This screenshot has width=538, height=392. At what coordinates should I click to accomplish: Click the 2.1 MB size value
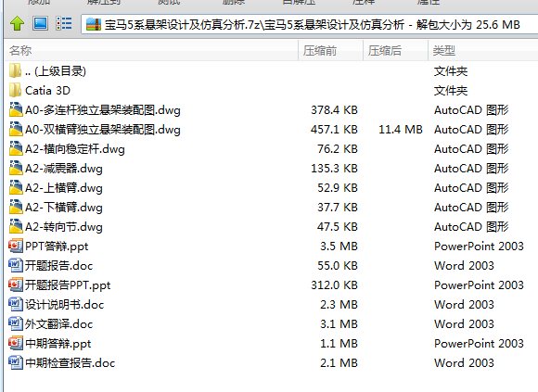pyautogui.click(x=339, y=363)
